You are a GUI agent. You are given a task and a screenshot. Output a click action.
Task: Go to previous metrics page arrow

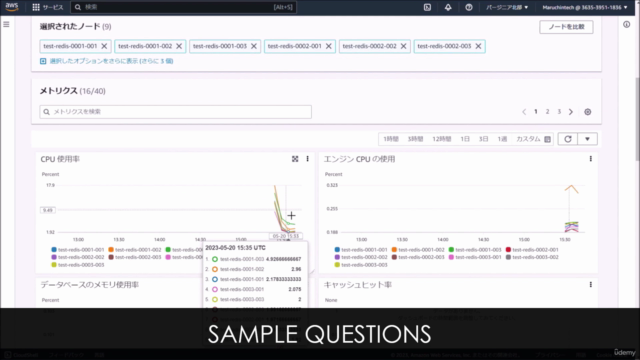(524, 112)
